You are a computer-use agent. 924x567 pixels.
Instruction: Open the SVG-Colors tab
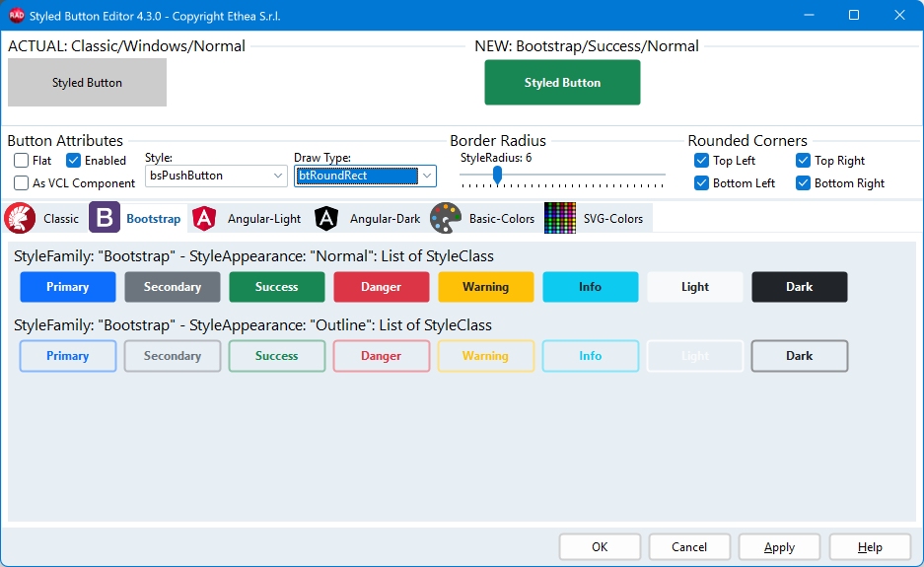(597, 218)
